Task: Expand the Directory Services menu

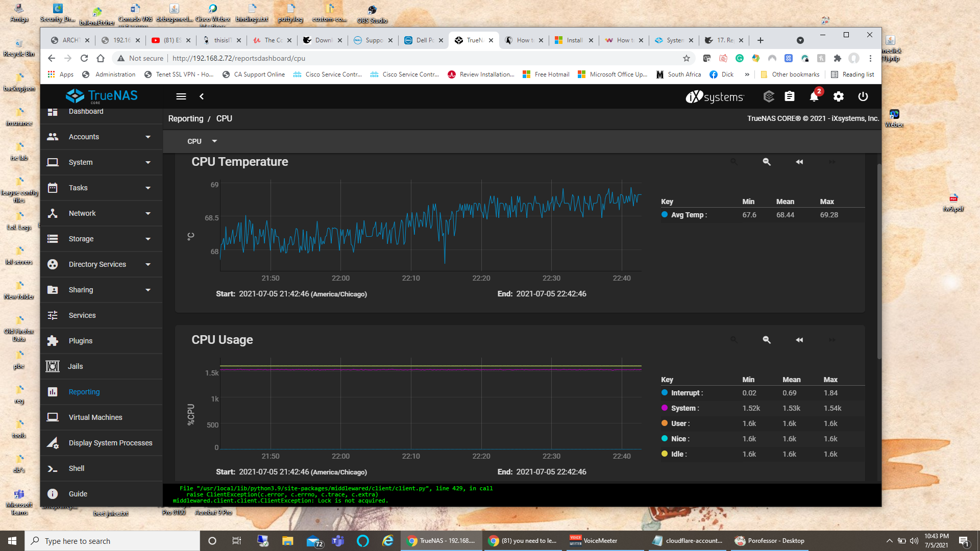Action: (x=101, y=264)
